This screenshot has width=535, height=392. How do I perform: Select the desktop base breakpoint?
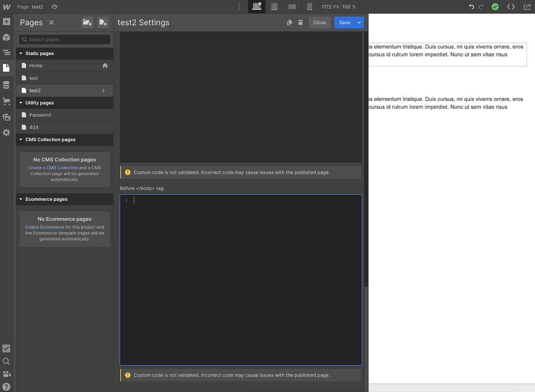pyautogui.click(x=257, y=6)
